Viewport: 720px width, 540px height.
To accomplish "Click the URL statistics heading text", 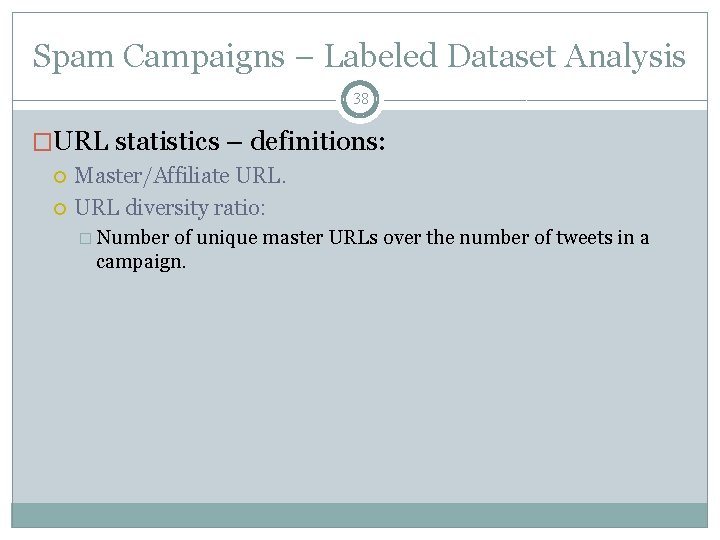I will pyautogui.click(x=137, y=141).
